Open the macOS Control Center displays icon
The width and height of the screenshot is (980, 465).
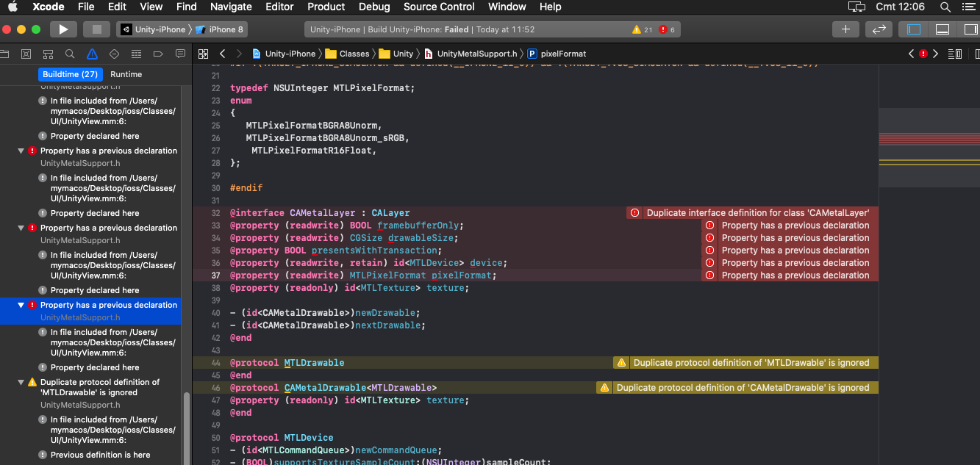coord(856,7)
